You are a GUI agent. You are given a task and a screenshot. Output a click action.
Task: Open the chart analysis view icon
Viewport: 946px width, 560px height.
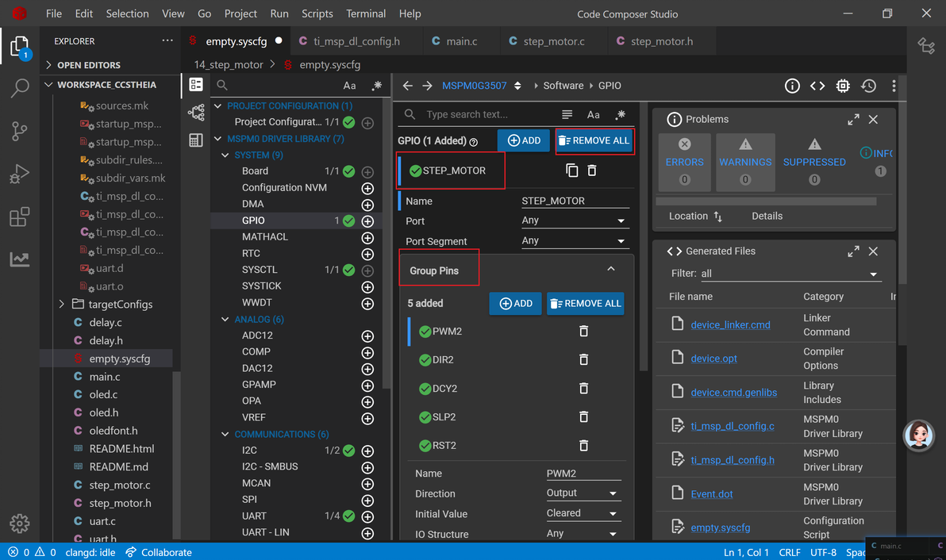(19, 259)
